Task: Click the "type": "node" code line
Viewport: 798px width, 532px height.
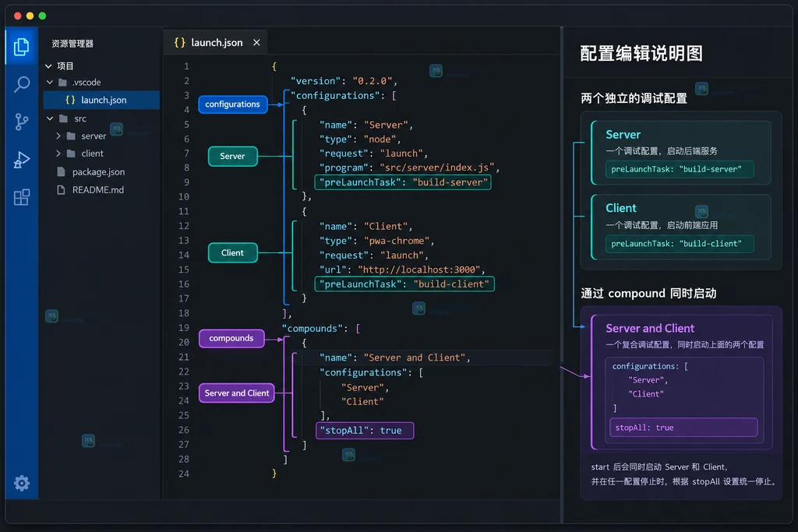Action: (x=360, y=139)
